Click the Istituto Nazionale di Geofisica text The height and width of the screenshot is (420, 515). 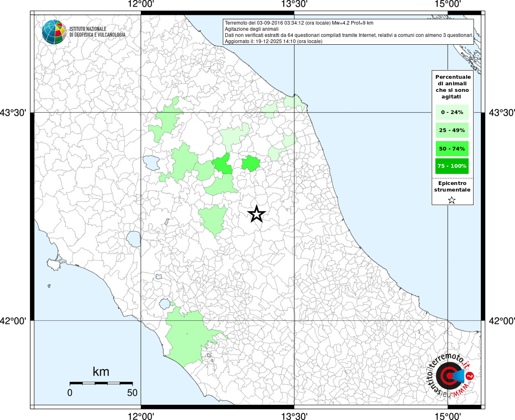coord(97,32)
